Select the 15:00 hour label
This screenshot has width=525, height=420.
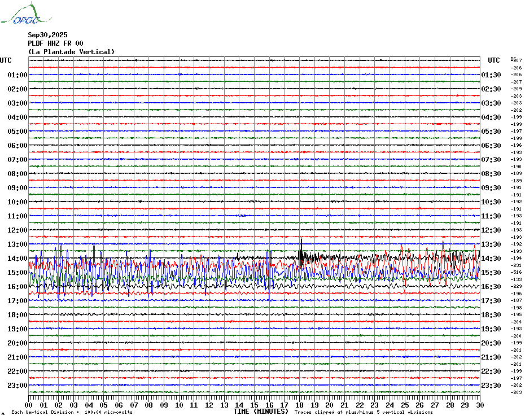(17, 272)
